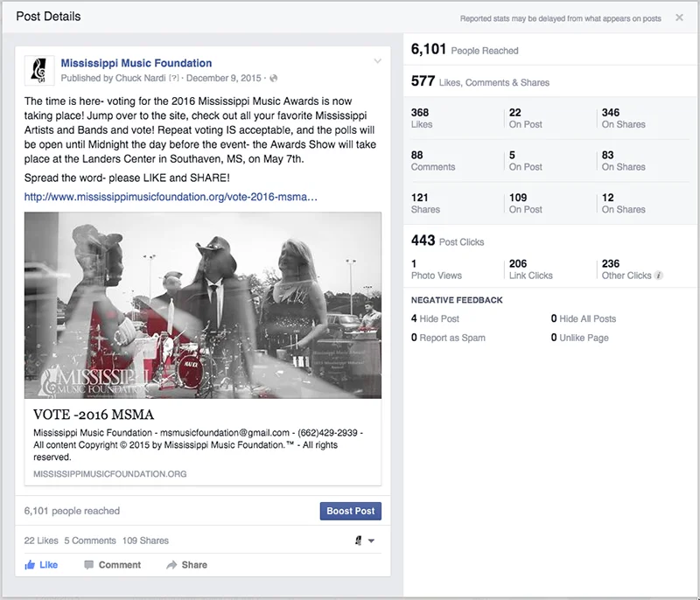Screen dimensions: 700x600
Task: Click the Other Clicks info icon
Action: 658,276
